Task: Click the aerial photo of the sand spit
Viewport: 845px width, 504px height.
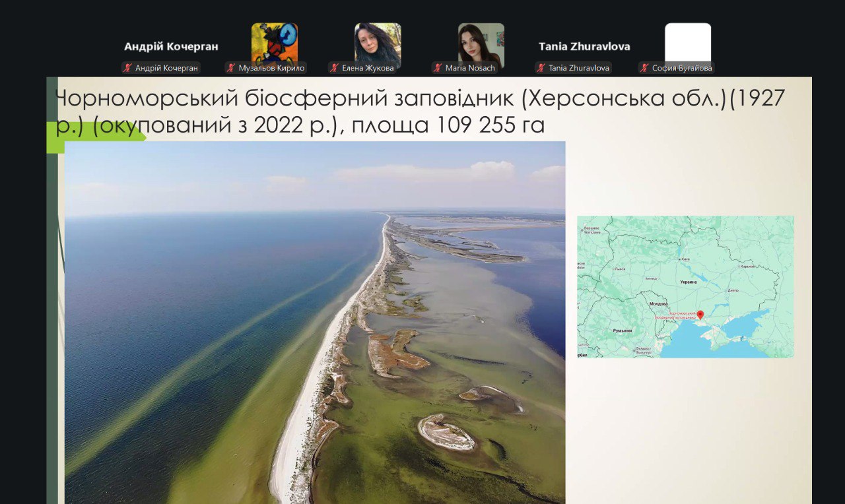Action: [x=315, y=322]
